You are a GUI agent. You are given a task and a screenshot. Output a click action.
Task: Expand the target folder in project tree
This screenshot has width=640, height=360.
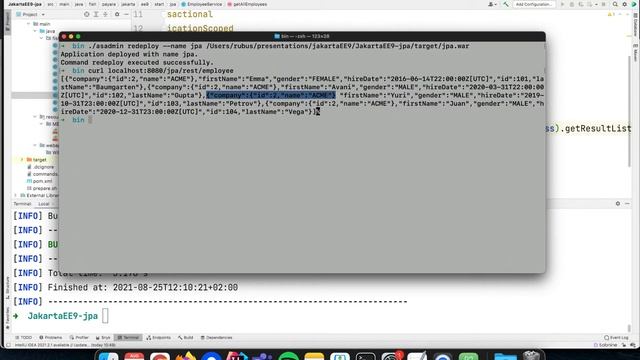point(22,160)
